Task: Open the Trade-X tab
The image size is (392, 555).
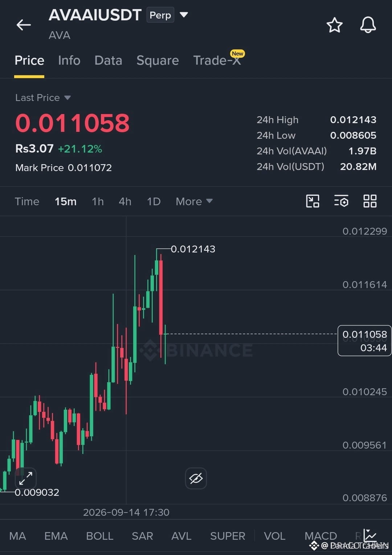Action: pos(217,60)
